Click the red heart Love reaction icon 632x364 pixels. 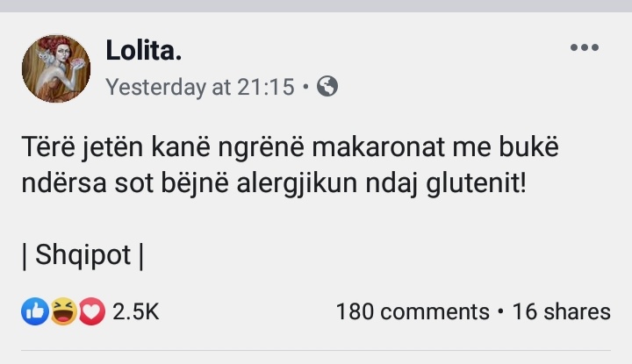pyautogui.click(x=91, y=310)
